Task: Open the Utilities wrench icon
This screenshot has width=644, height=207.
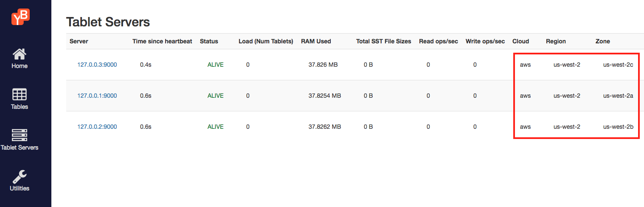Action: tap(20, 176)
